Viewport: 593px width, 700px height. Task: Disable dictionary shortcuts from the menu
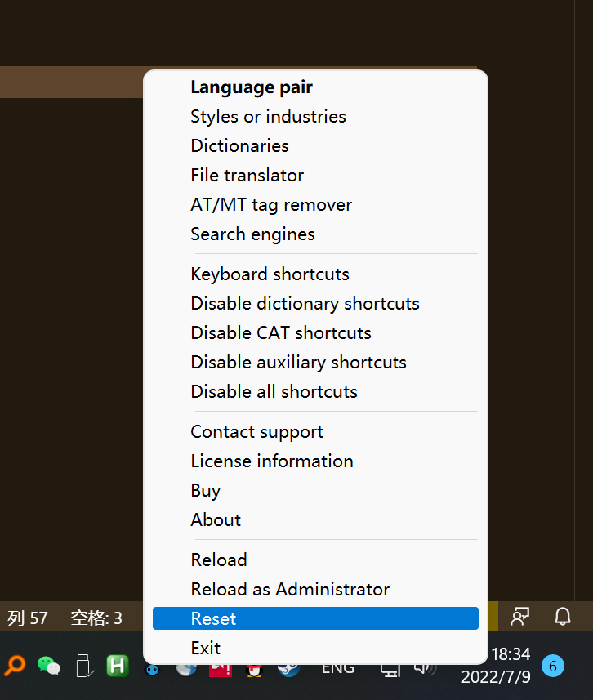pyautogui.click(x=305, y=304)
